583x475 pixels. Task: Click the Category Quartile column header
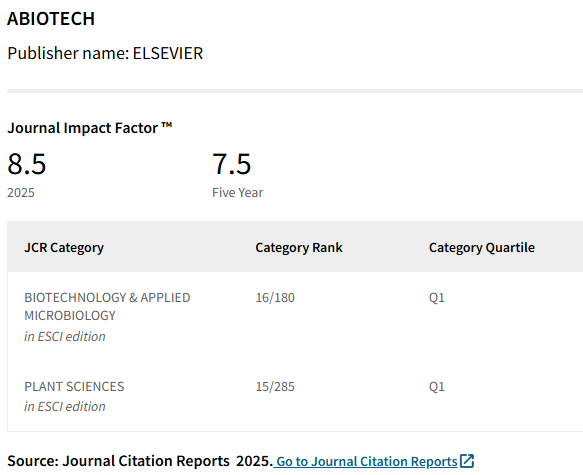coord(482,248)
